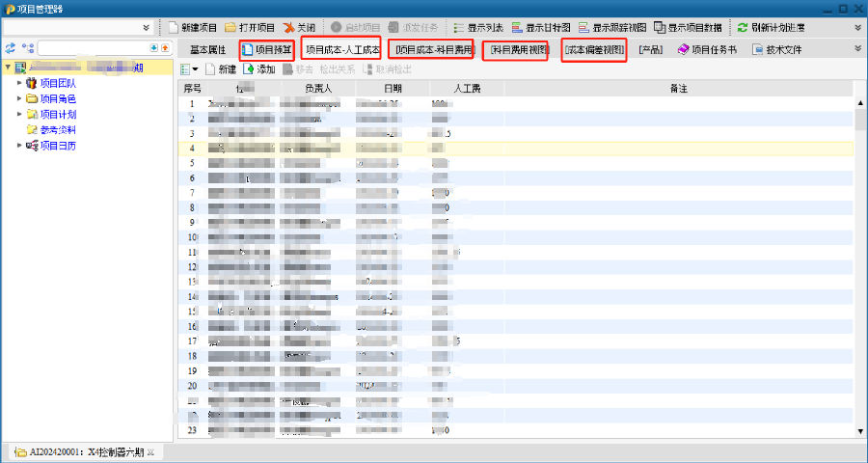Sort by the 日期 column header
868x463 pixels.
pos(393,89)
